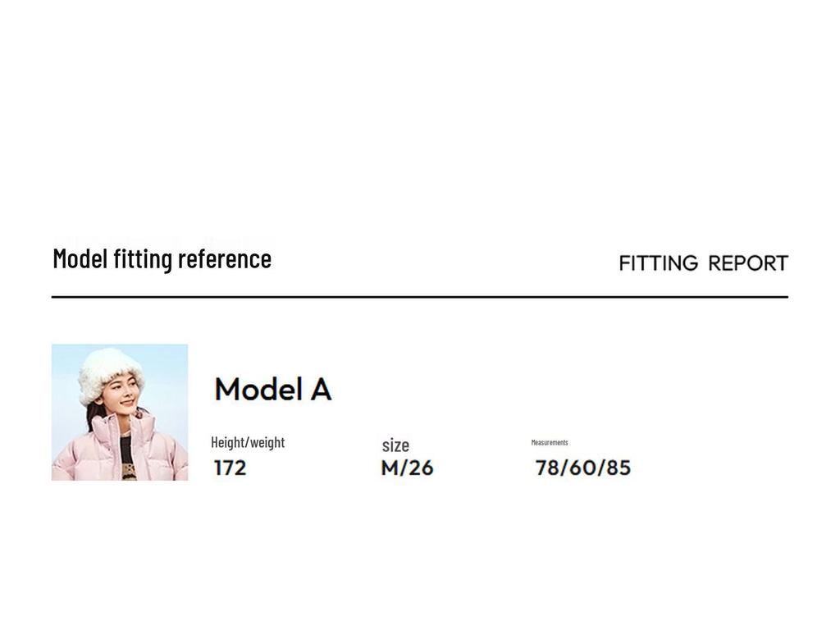This screenshot has height=630, width=840.
Task: Click the 172 height value
Action: click(x=230, y=468)
